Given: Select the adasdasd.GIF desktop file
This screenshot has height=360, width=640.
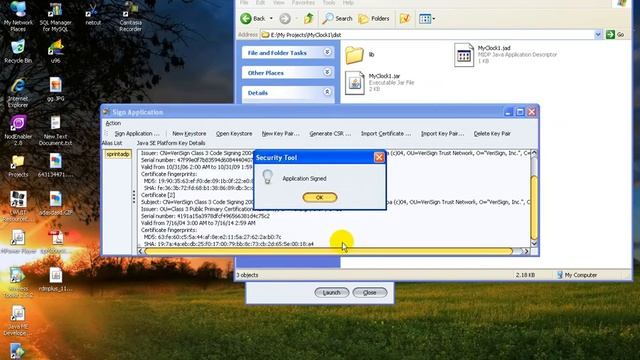Looking at the screenshot, I should [56, 203].
